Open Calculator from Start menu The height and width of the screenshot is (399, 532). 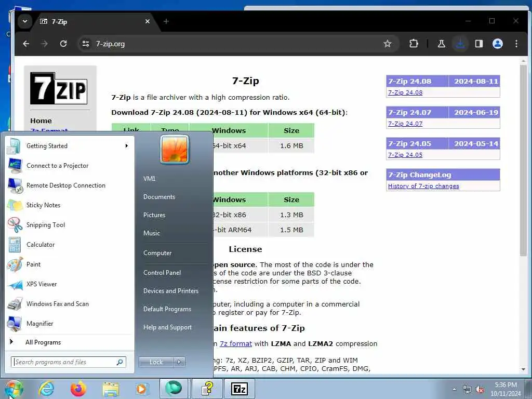click(x=69, y=245)
